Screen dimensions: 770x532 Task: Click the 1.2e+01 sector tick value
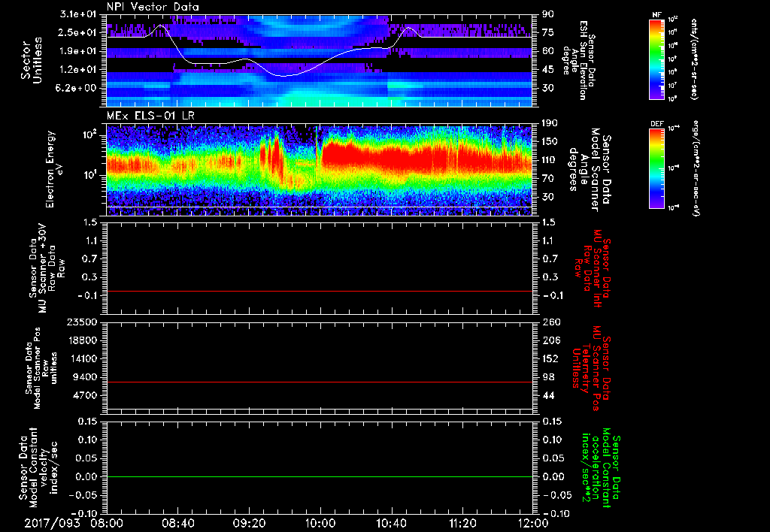click(x=78, y=70)
